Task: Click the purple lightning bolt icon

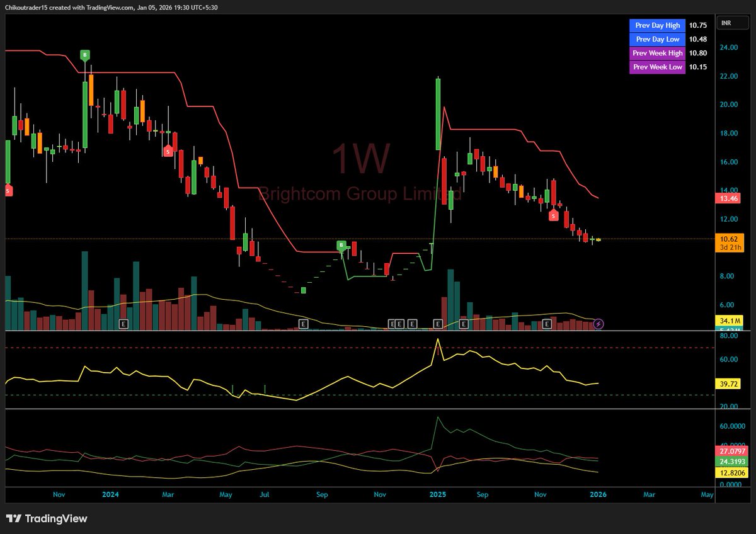Action: (x=599, y=324)
